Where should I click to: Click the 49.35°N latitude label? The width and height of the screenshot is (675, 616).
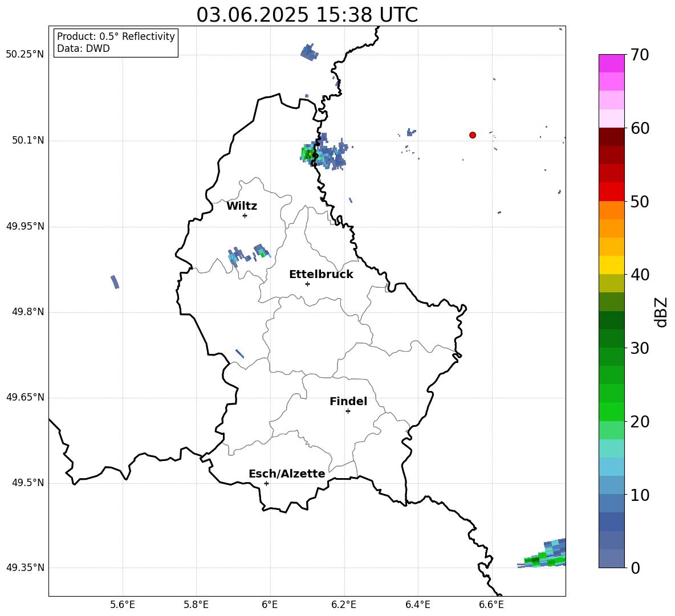tap(25, 568)
